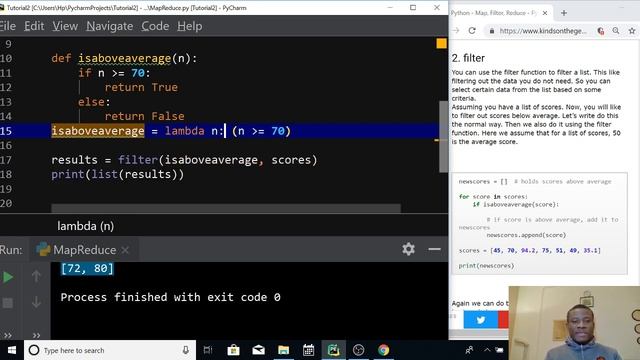Viewport: 640px width, 360px height.
Task: Open the Navigate menu
Action: 109,26
